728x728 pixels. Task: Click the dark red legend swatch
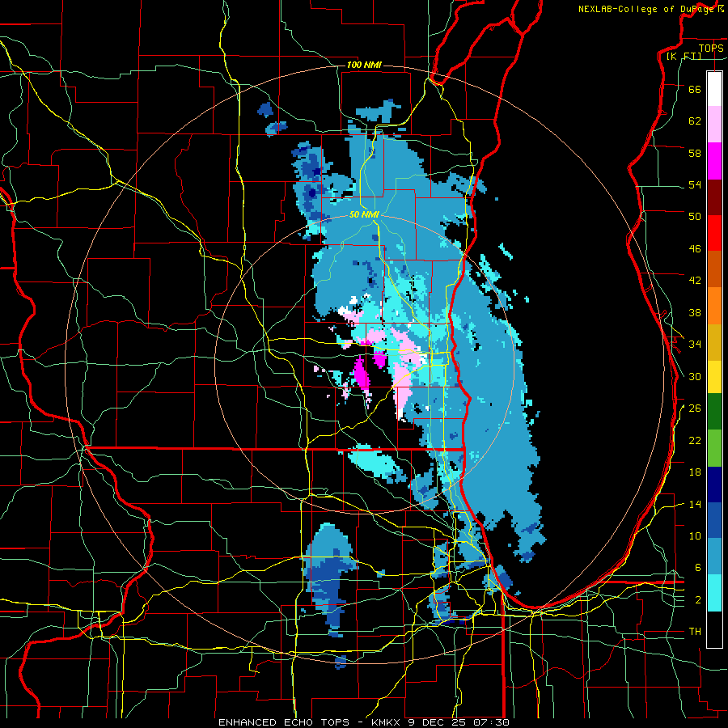click(x=714, y=197)
